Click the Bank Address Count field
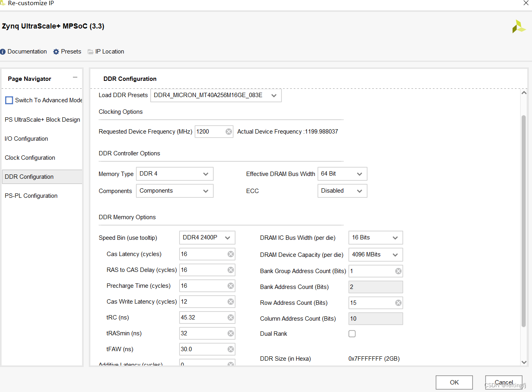The height and width of the screenshot is (392, 532). coord(376,287)
